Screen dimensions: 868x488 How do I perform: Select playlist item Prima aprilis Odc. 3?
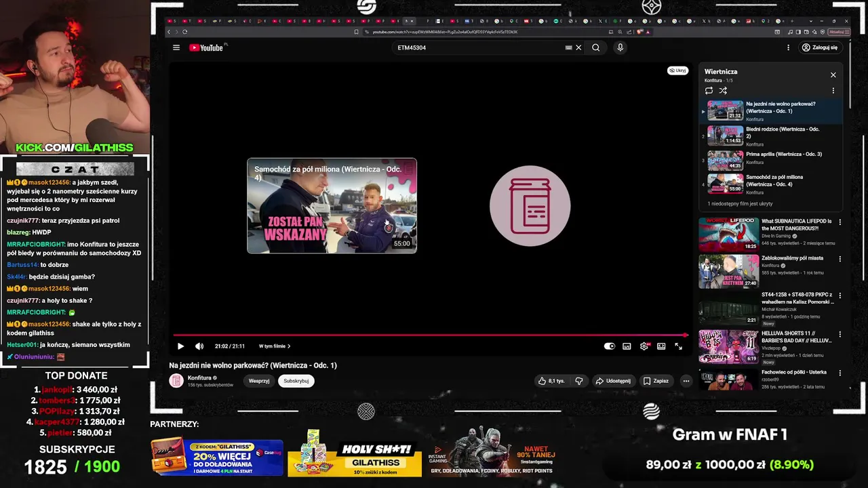tap(771, 160)
